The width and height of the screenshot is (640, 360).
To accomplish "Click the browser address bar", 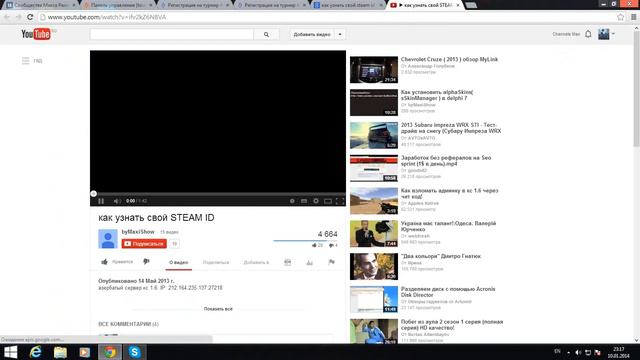I will [327, 17].
